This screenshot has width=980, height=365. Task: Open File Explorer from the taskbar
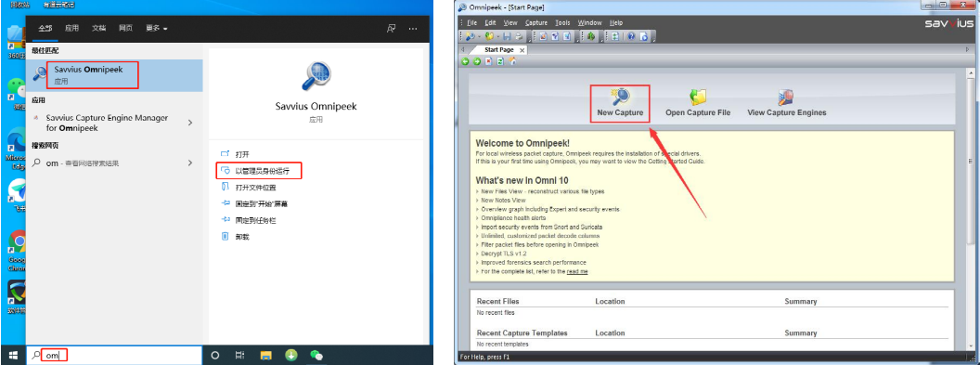point(265,356)
